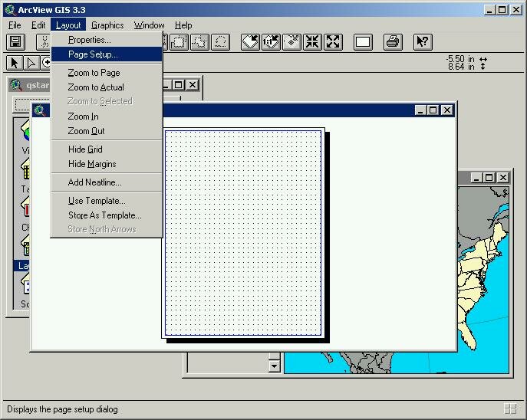Choose Page Setup... menu entry
The image size is (527, 420).
[x=107, y=54]
